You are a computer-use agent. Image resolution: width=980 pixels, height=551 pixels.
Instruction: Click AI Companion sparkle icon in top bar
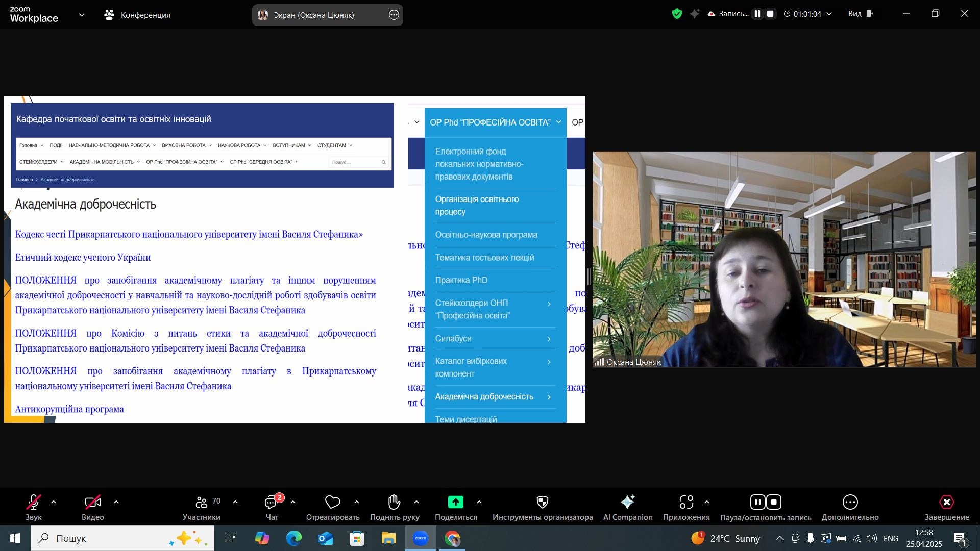point(695,14)
